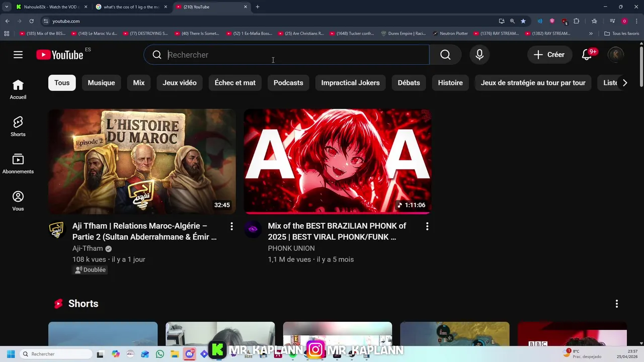644x362 pixels.
Task: Expand hidden bookmarks with double chevron
Action: pos(591,34)
